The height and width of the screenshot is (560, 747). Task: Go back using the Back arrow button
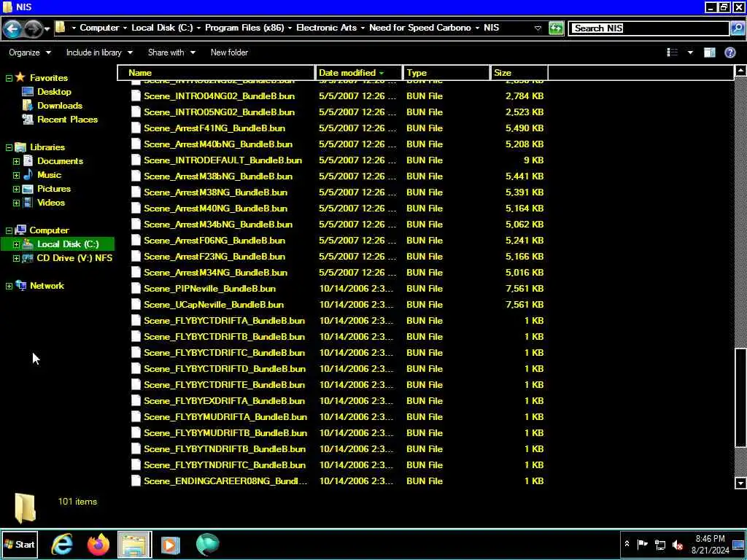(12, 28)
